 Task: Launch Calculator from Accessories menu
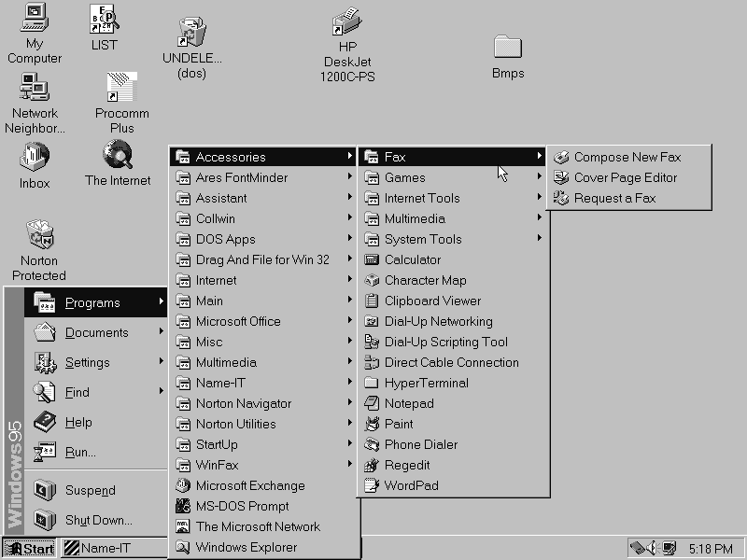coord(412,259)
